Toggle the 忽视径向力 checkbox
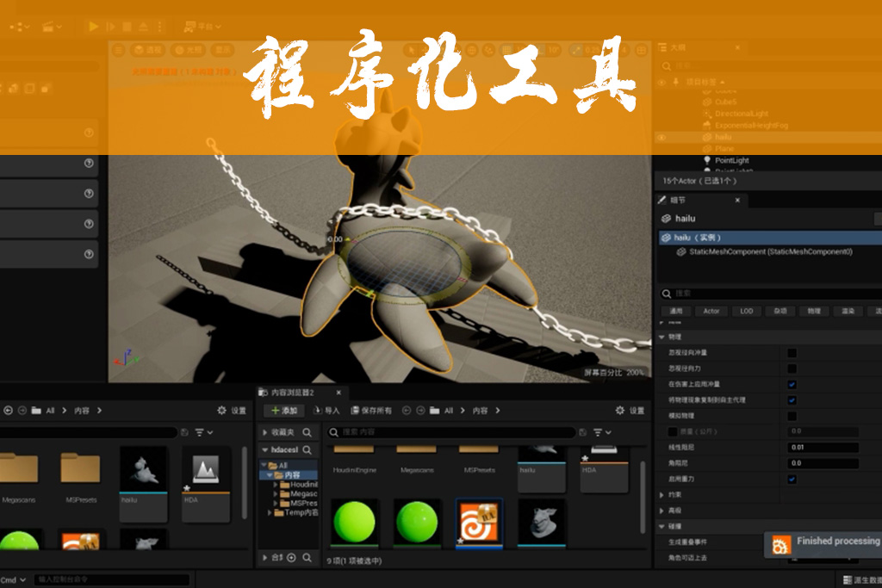This screenshot has height=588, width=882. [792, 368]
